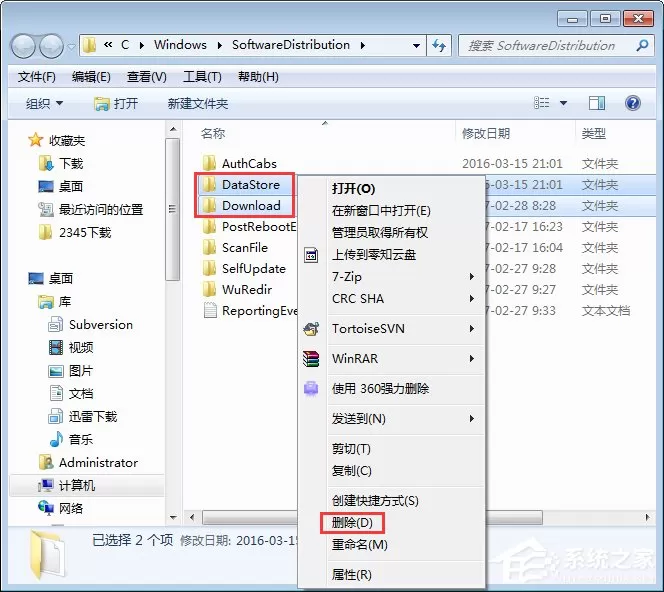Choose Rename (重命名) in context menu
This screenshot has height=592, width=664.
[x=360, y=545]
